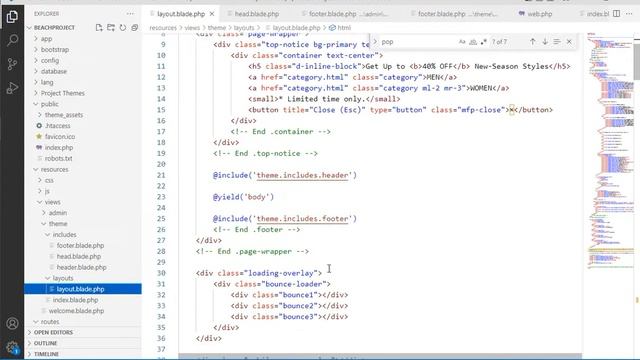This screenshot has height=360, width=640.
Task: Click the minimap code overview
Action: [x=611, y=151]
